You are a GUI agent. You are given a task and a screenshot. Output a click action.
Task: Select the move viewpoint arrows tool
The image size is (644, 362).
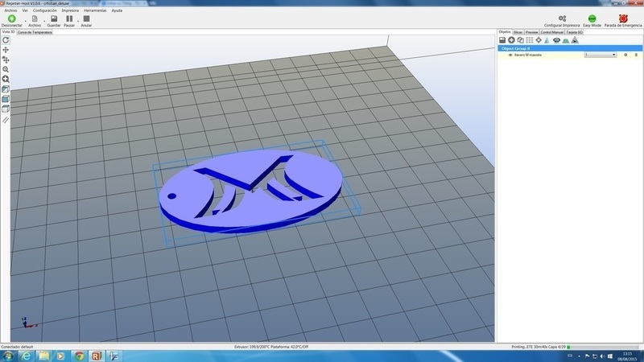point(6,50)
